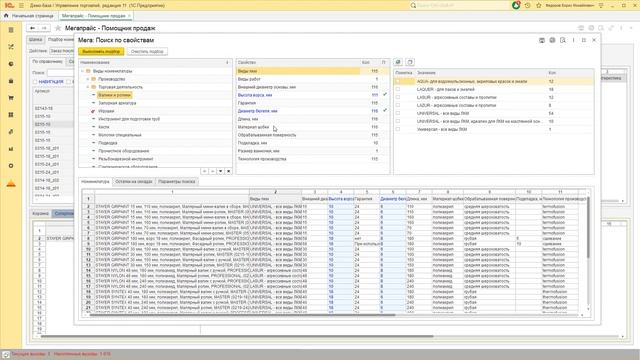The image size is (640, 360).
Task: Check the LASUR value checkbox
Action: 398,97
